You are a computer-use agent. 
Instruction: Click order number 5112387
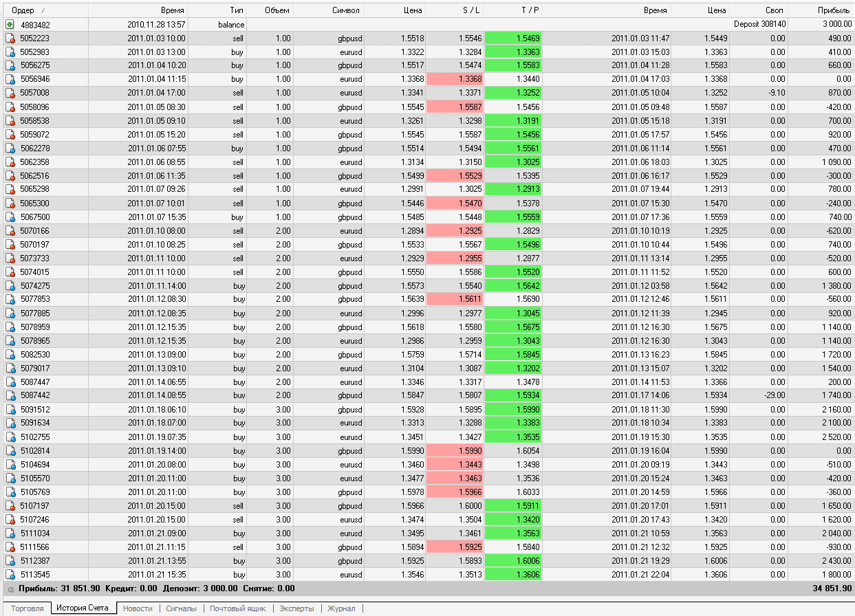(34, 560)
